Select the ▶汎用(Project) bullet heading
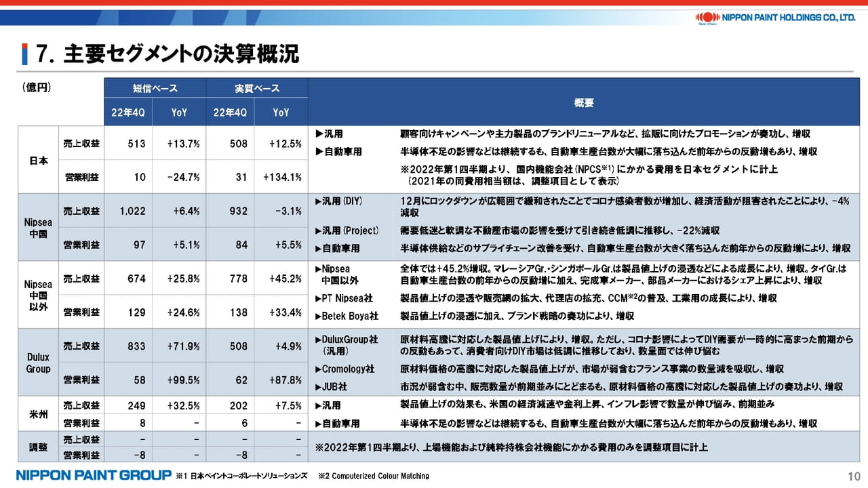Viewport: 868px width, 488px height. coord(347,231)
